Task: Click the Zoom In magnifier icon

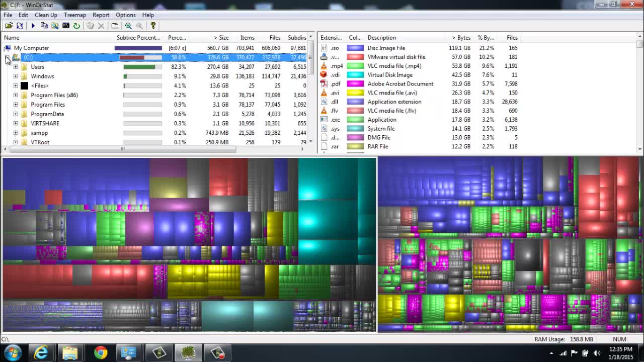Action: click(x=128, y=26)
